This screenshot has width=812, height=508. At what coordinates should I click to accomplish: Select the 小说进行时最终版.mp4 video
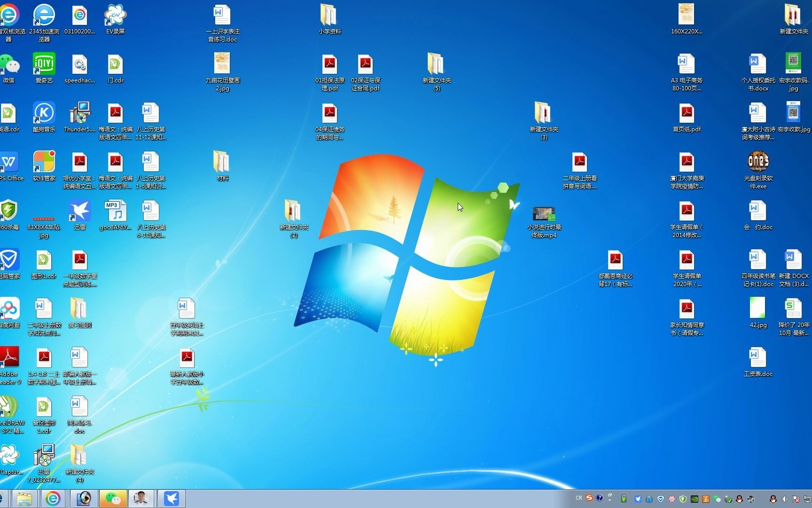[544, 222]
